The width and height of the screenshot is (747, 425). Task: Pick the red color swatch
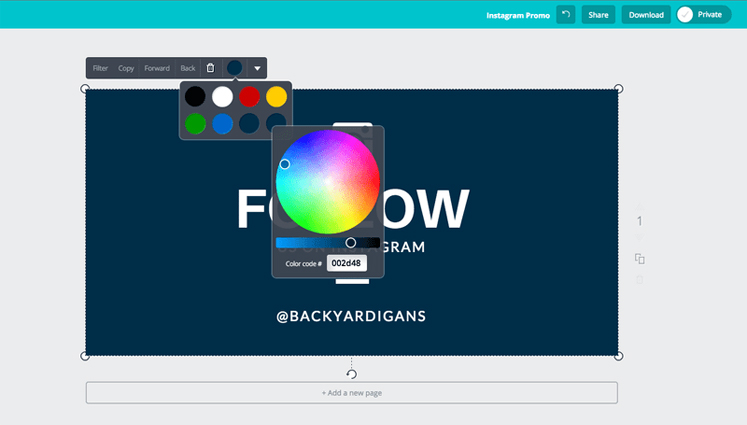[x=249, y=97]
